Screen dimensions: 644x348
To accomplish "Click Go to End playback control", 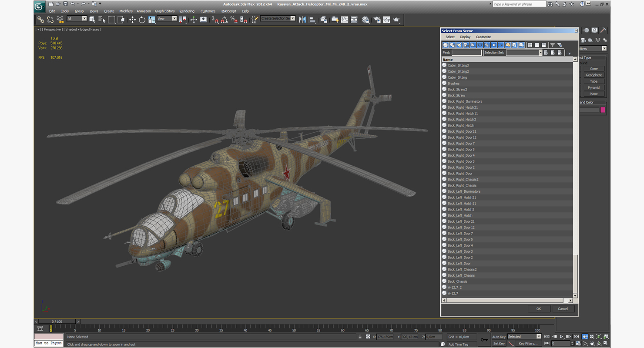I will click(x=576, y=337).
